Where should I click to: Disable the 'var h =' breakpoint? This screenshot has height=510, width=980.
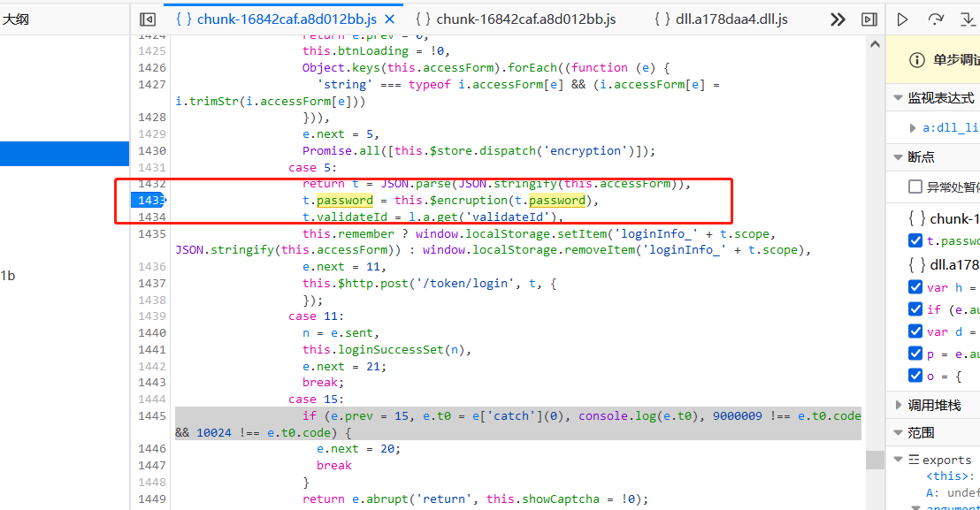pyautogui.click(x=915, y=286)
